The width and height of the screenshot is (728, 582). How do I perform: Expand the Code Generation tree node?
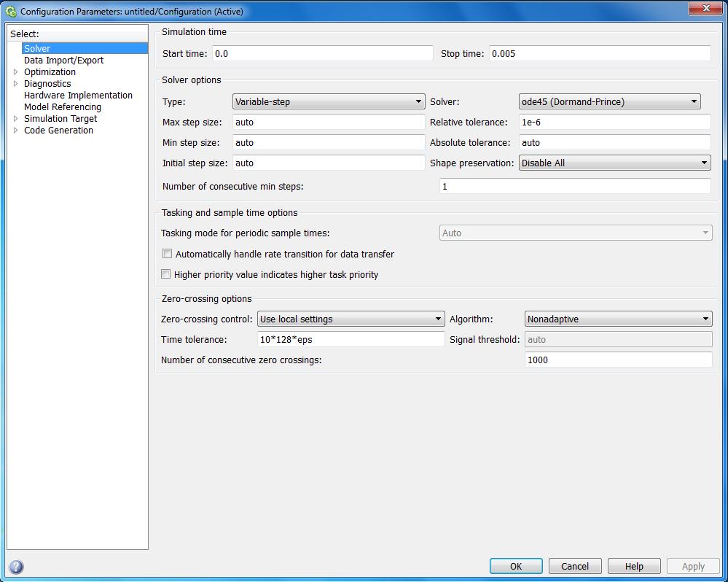[16, 131]
